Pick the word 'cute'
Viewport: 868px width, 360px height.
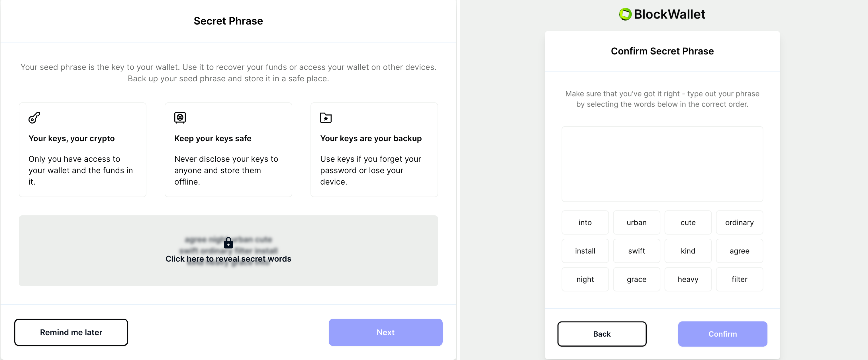pyautogui.click(x=688, y=222)
